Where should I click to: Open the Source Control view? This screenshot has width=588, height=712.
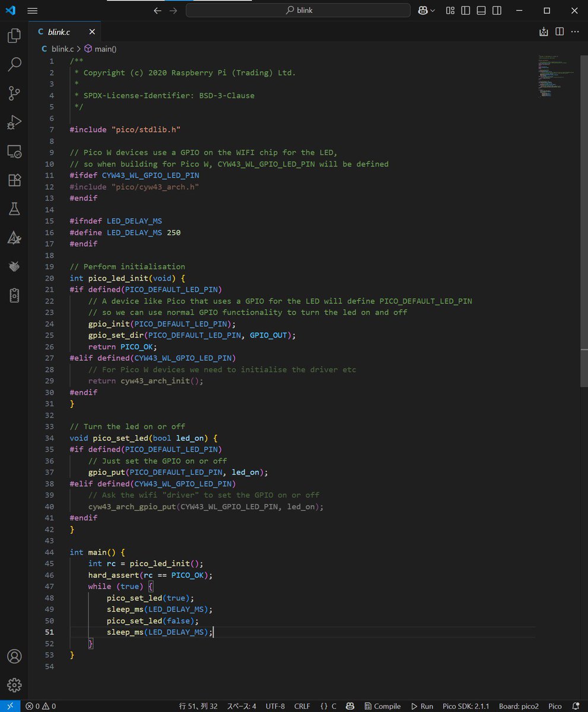point(14,94)
